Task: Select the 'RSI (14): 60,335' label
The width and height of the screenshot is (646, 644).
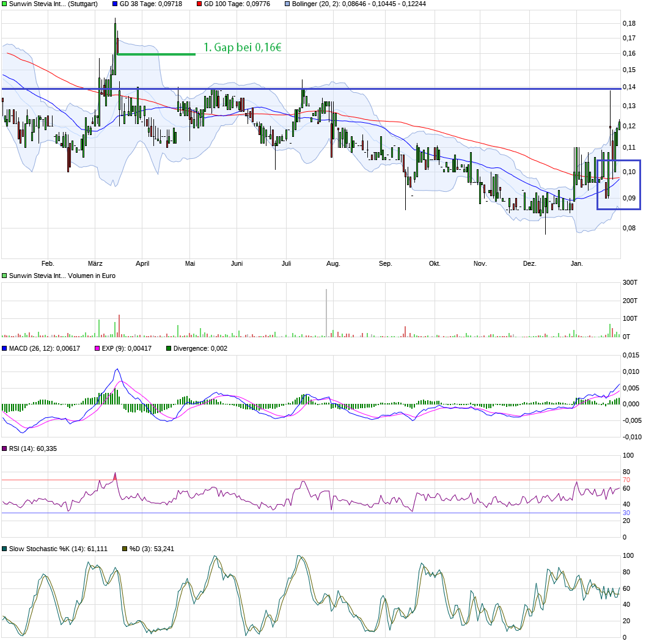Action: tap(33, 449)
